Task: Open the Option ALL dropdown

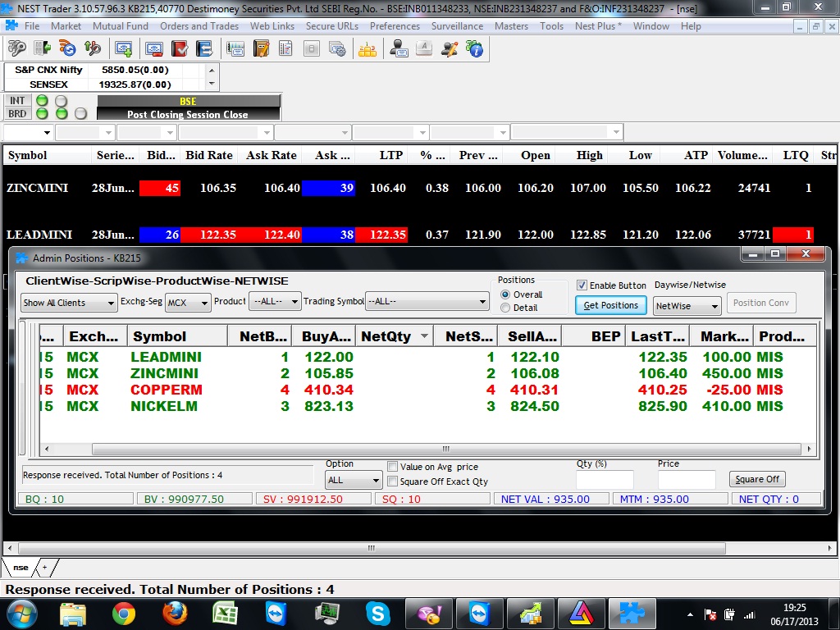Action: pyautogui.click(x=354, y=480)
